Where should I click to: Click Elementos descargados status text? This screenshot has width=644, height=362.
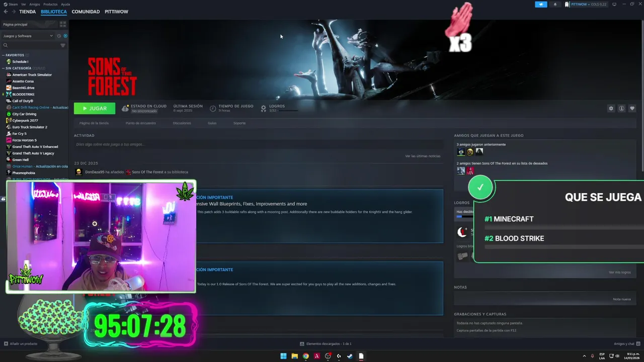[329, 344]
